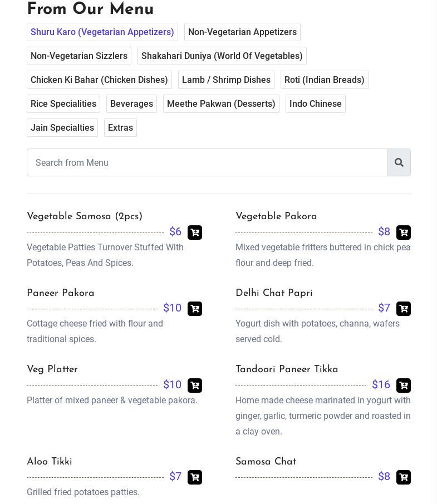The height and width of the screenshot is (504, 437).
Task: Open Chicken Ki Bahar category
Action: 99,80
